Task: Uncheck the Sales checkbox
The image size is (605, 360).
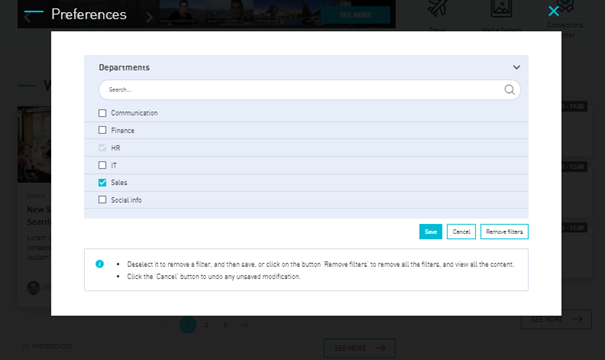Action: point(102,183)
